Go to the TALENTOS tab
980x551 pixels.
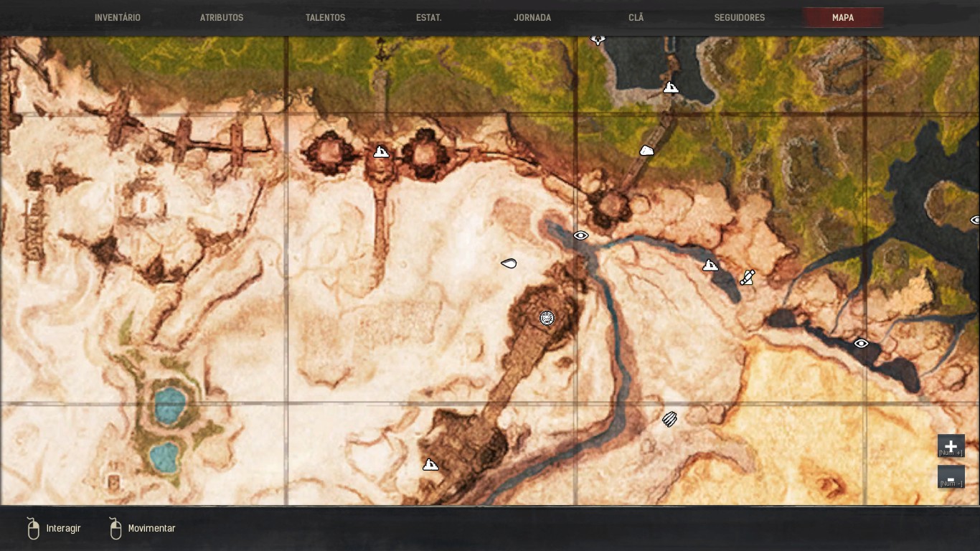(326, 17)
